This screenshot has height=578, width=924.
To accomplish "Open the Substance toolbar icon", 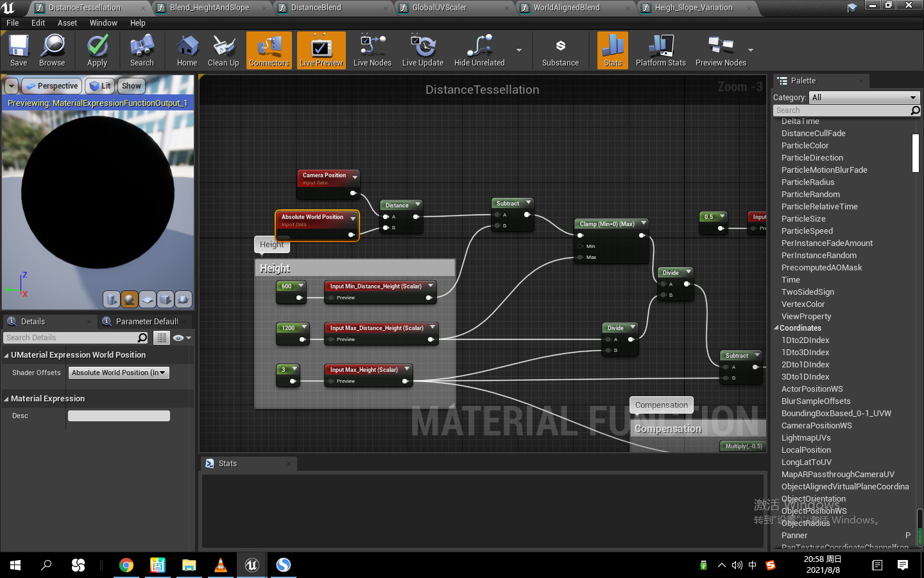I will pos(560,50).
